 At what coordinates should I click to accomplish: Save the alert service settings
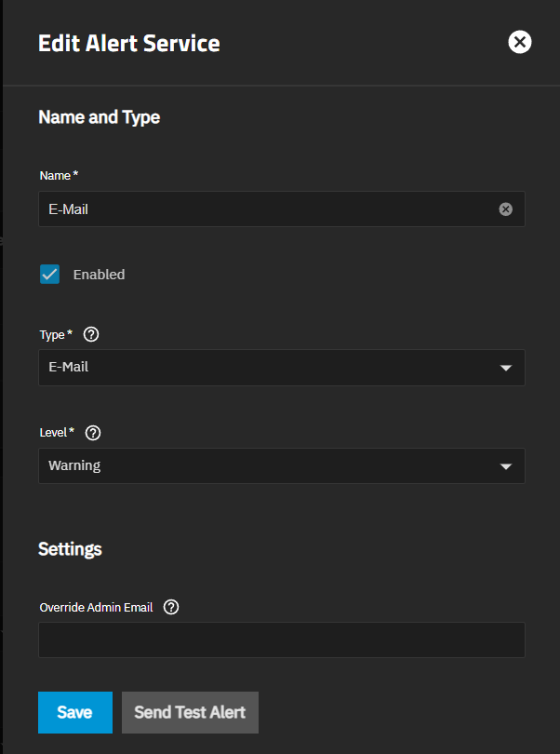pos(74,712)
